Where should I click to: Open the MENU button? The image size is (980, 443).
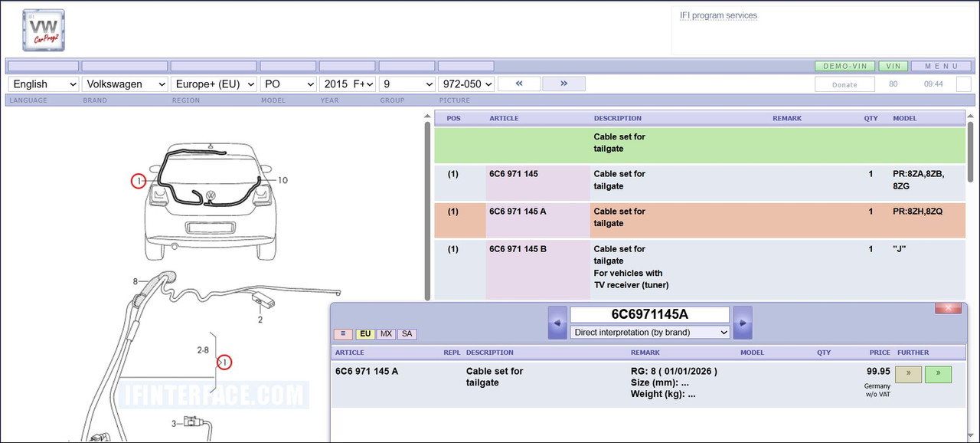(941, 66)
